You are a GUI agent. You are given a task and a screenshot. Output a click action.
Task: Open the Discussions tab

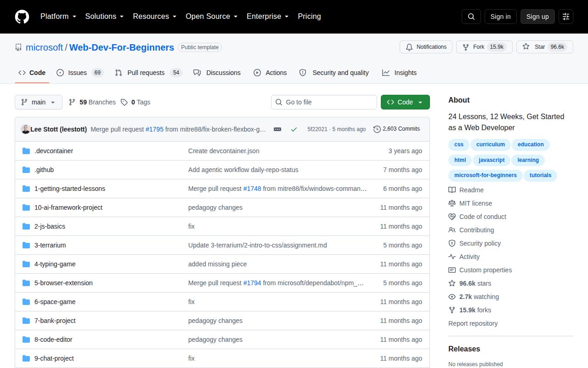tap(217, 73)
